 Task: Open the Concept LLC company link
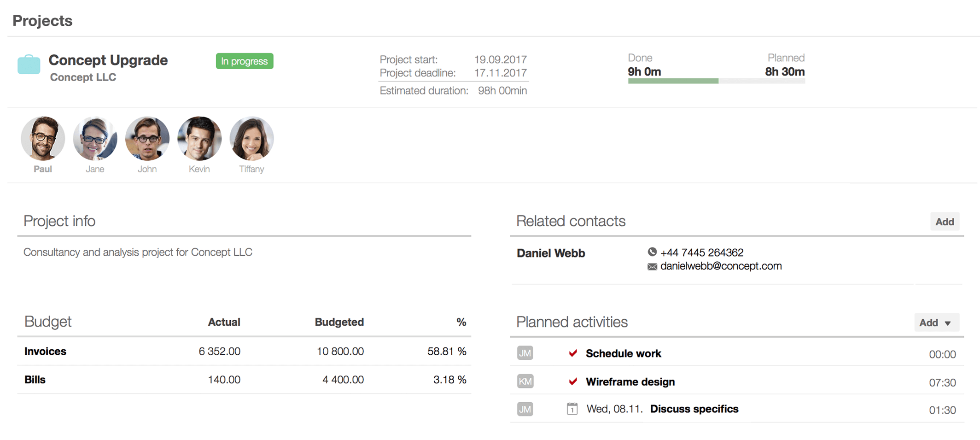(83, 77)
